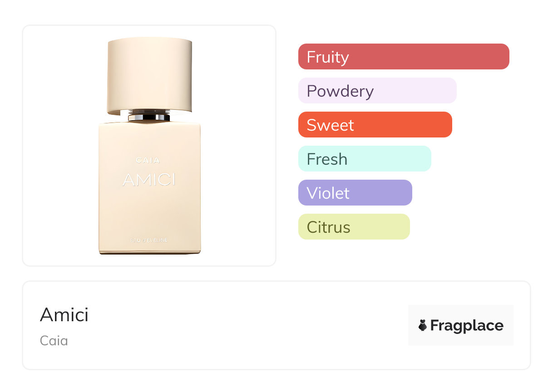553x392 pixels.
Task: Select the Citrus accord bar
Action: tap(354, 227)
